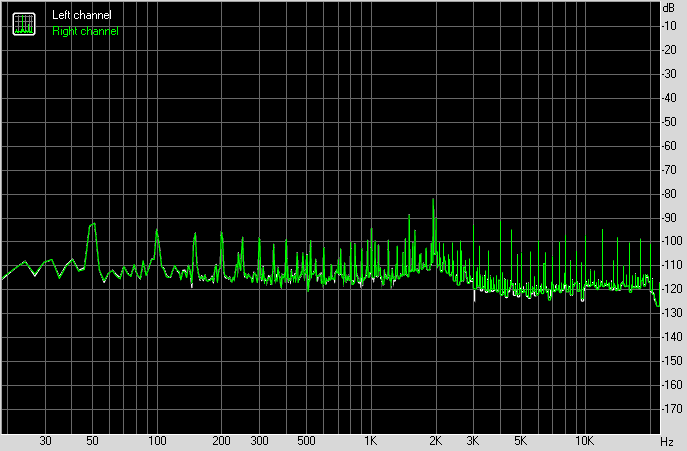Click the 2K frequency label
Image resolution: width=687 pixels, height=451 pixels.
435,441
